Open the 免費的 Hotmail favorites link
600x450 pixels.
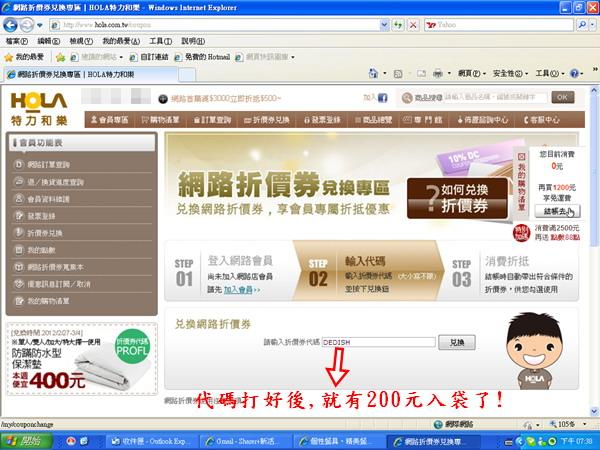(x=202, y=57)
